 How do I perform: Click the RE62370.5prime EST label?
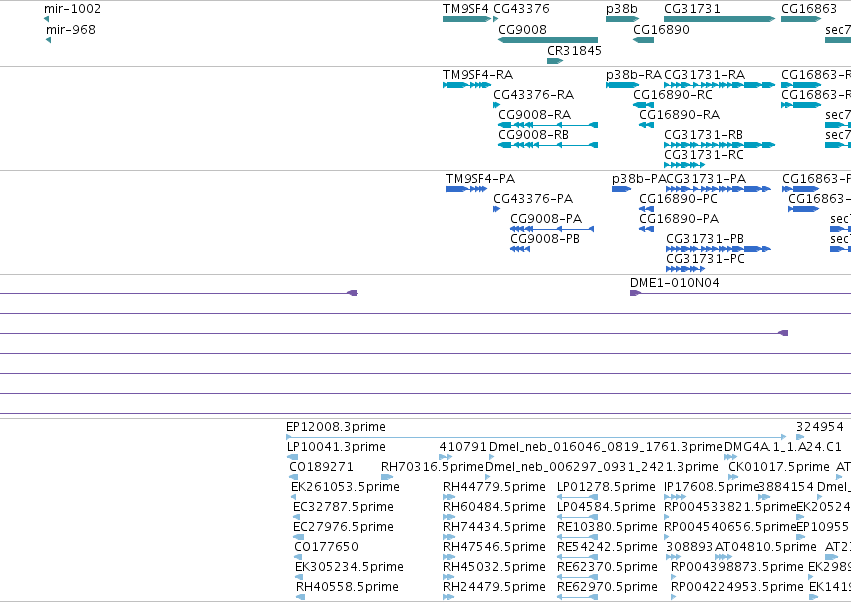[607, 568]
